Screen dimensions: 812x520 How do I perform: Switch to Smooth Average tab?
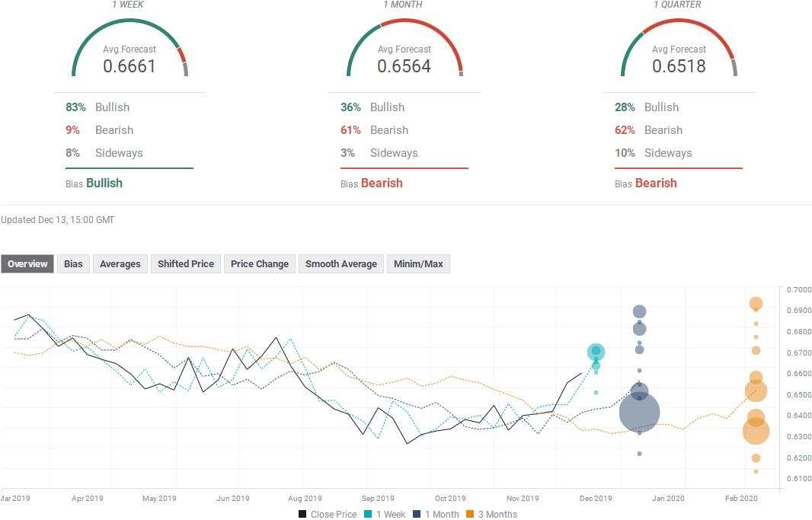click(341, 264)
